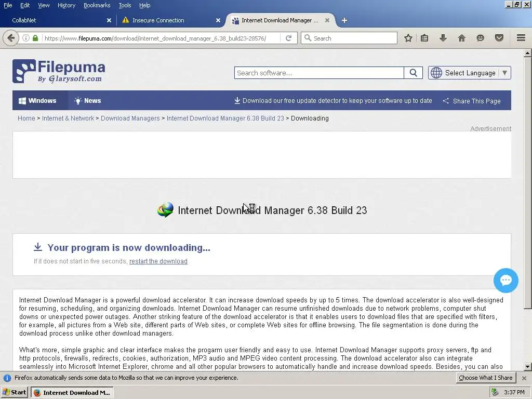532x399 pixels.
Task: Open Download Managers breadcrumb link
Action: [x=130, y=118]
